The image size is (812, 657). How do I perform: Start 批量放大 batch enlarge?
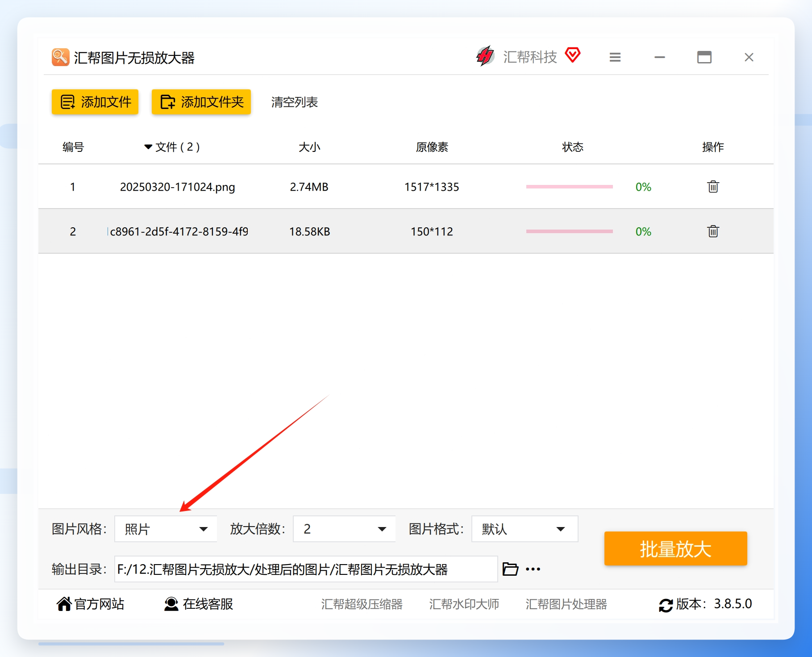pyautogui.click(x=675, y=548)
